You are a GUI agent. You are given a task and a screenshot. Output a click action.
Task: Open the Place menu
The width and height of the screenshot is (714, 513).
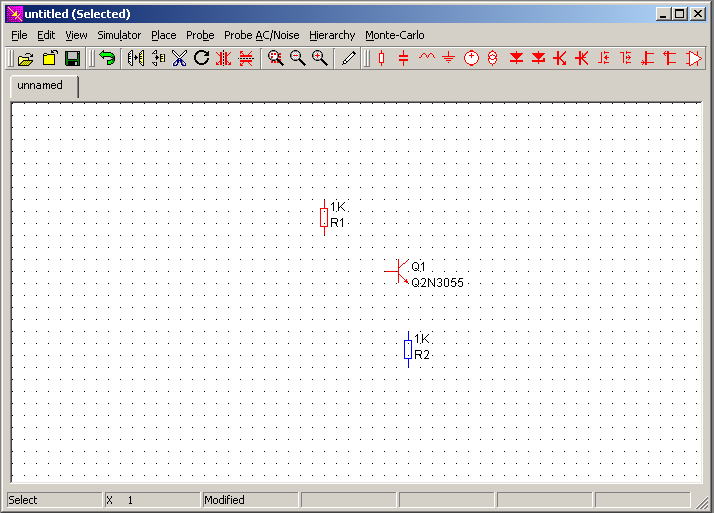(163, 35)
